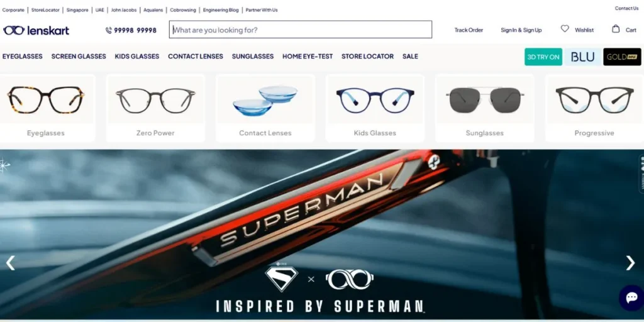Open the EYEGLASSES menu
Image resolution: width=644 pixels, height=322 pixels.
tap(22, 56)
